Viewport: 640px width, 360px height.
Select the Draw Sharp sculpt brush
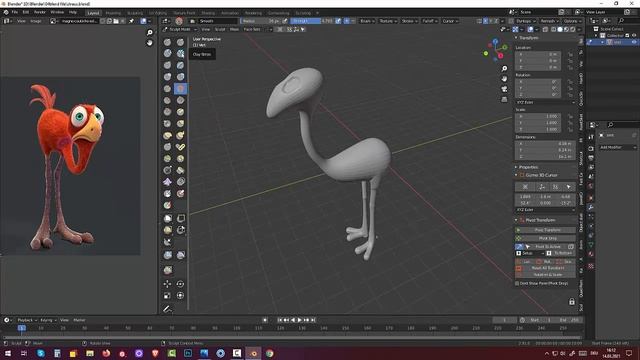pos(180,42)
